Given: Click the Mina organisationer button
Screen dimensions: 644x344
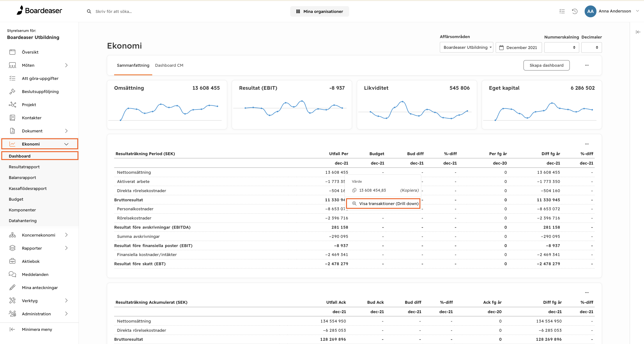Looking at the screenshot, I should pyautogui.click(x=320, y=12).
